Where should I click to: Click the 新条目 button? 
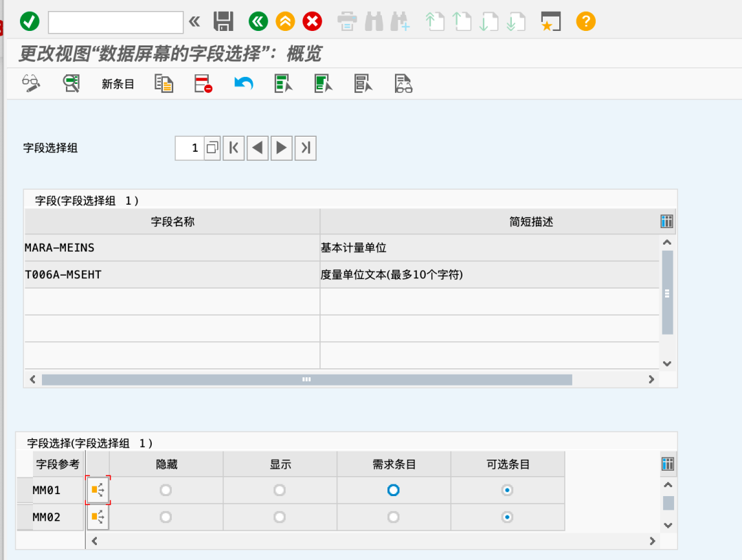[118, 84]
